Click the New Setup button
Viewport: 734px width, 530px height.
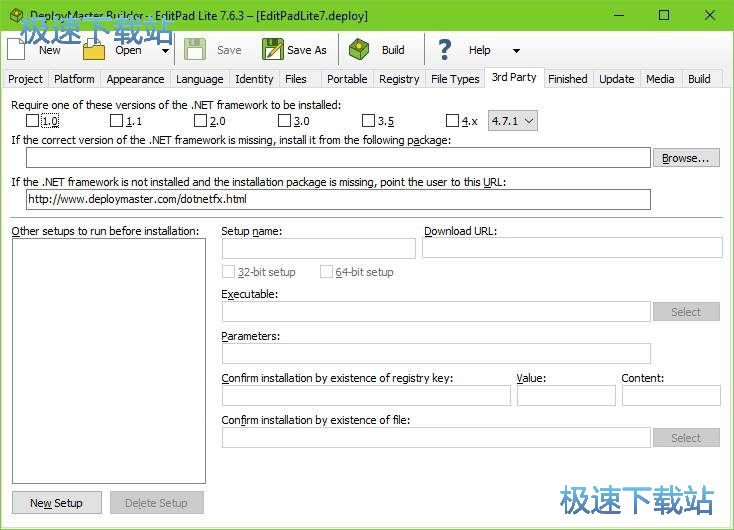coord(57,503)
